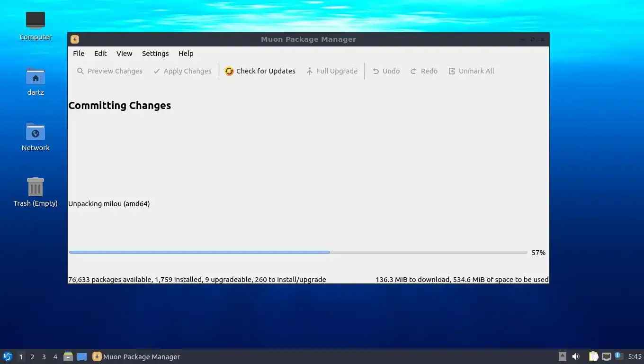Open the View menu
Screen dimensions: 644x364
pos(125,54)
